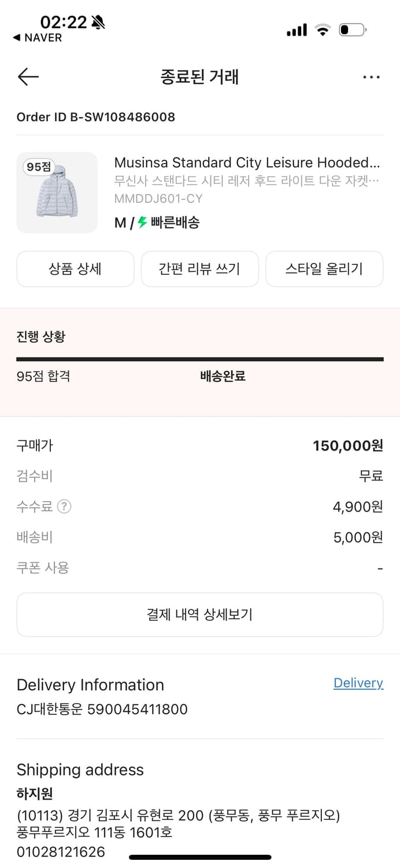The height and width of the screenshot is (868, 400).
Task: Return to the NAVER app
Action: pos(38,38)
